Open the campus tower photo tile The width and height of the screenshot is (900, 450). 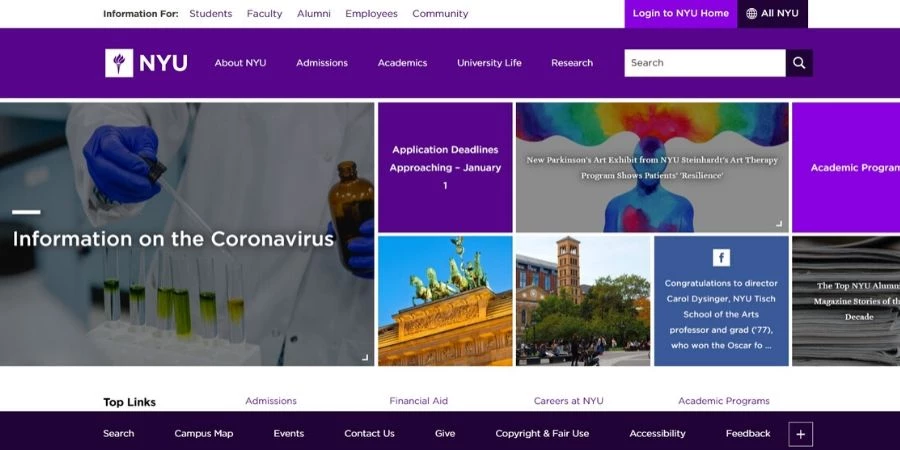(x=583, y=301)
